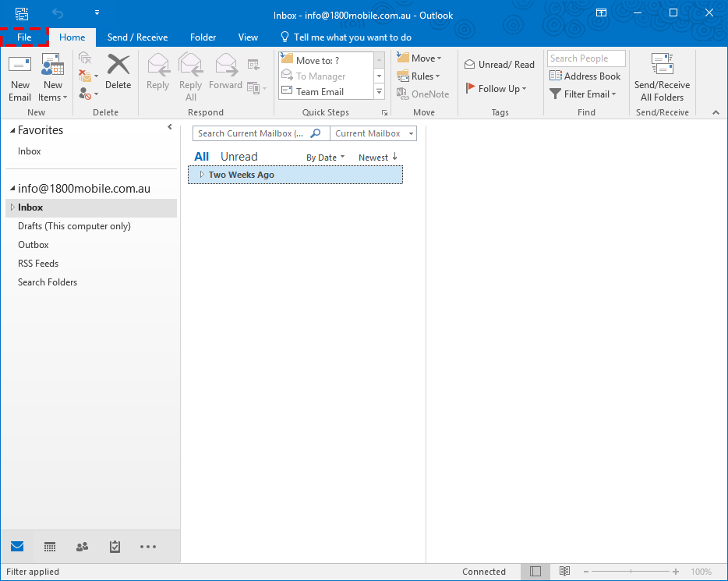Screen dimensions: 728x581
Task: Expand the Quick Steps gallery list
Action: 380,91
